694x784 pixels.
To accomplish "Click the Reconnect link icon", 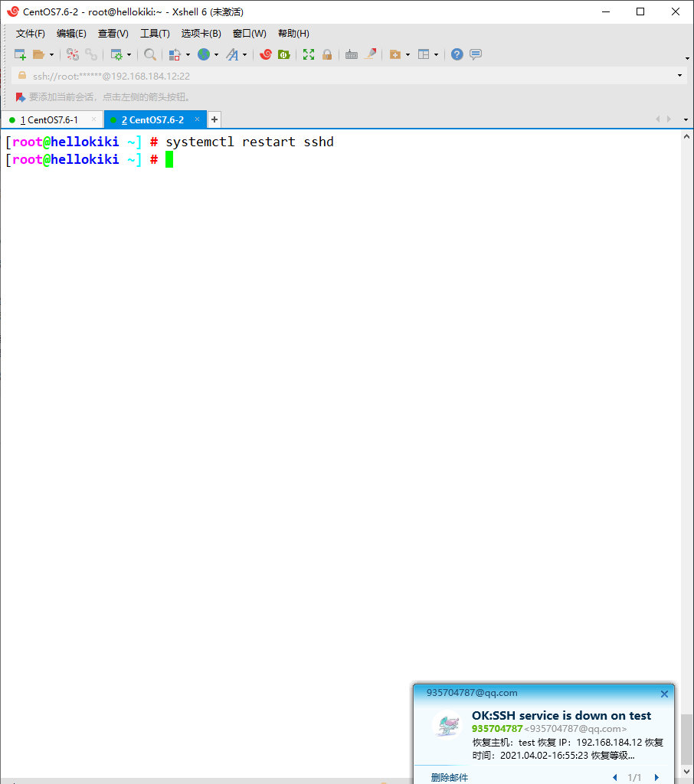I will coord(91,54).
